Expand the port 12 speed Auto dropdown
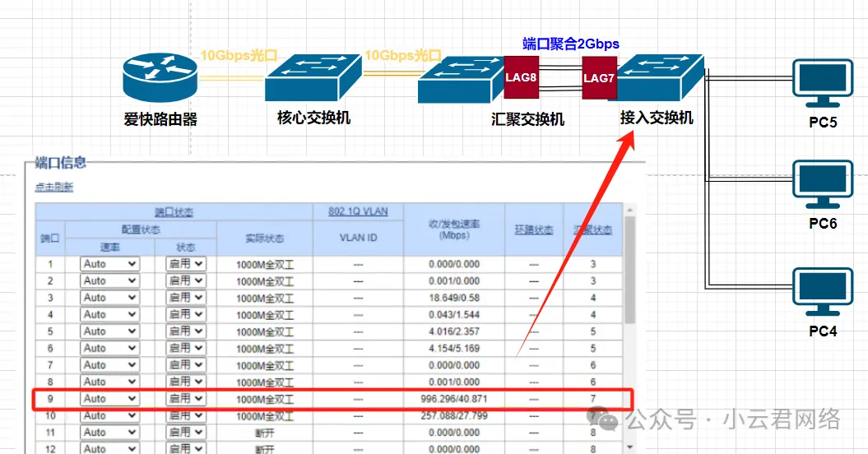Screen dimensions: 868x454 (x=109, y=448)
